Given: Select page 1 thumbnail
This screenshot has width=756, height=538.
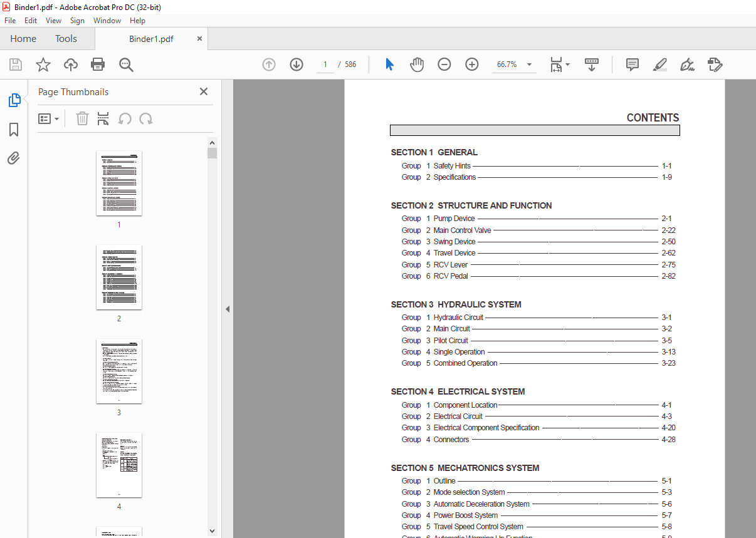Looking at the screenshot, I should pyautogui.click(x=119, y=183).
